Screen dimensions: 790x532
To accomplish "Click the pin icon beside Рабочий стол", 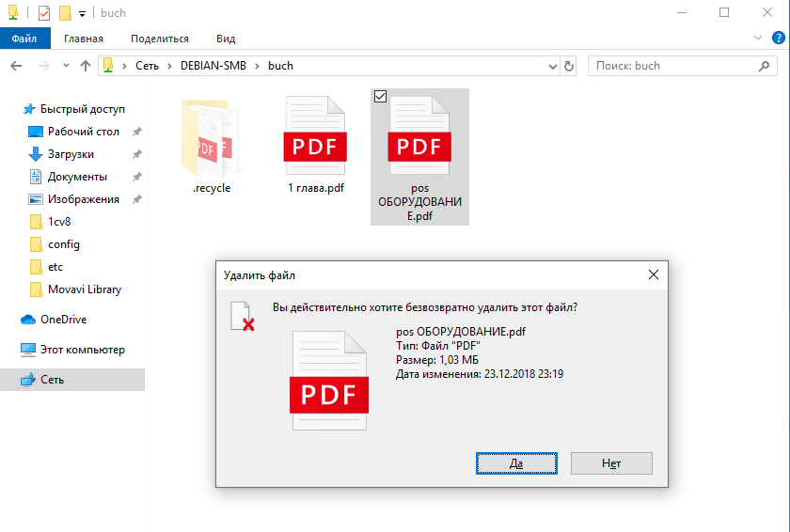I will click(x=136, y=132).
